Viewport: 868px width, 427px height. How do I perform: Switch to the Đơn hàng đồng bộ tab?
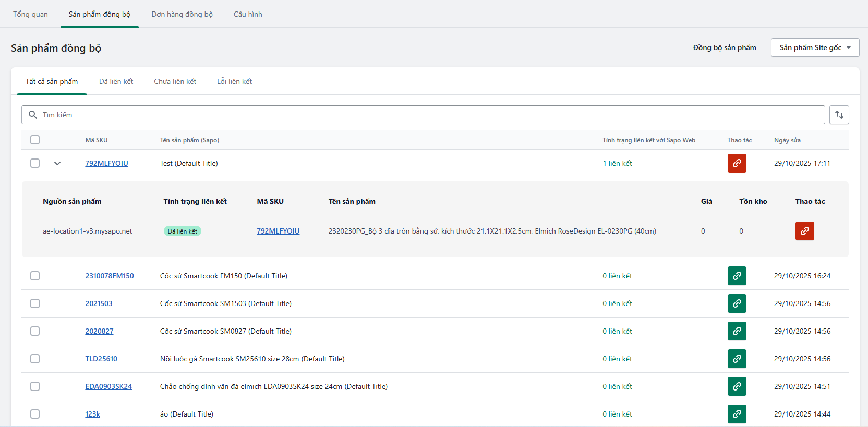pos(182,14)
